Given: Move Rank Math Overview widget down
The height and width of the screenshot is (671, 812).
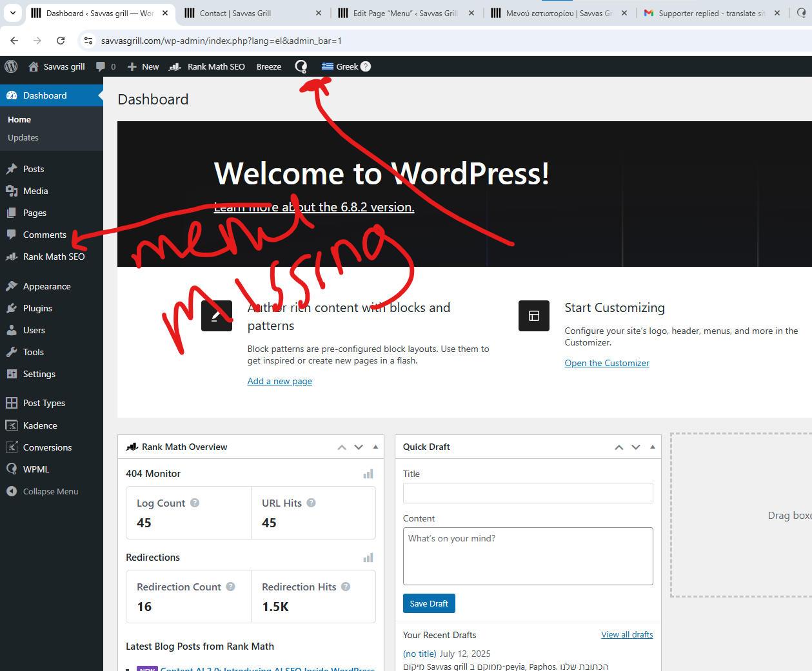Looking at the screenshot, I should pos(359,447).
